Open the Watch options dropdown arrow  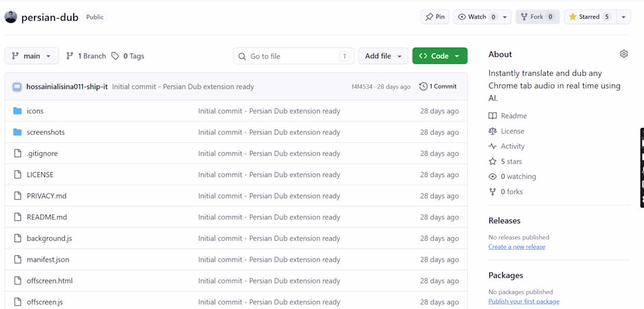coord(505,17)
